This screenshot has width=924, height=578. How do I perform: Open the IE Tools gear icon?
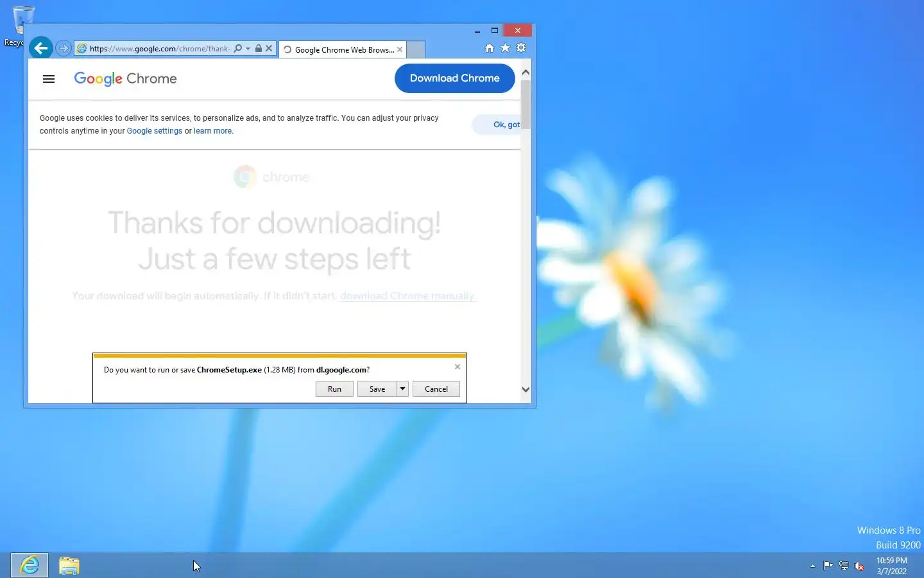click(521, 48)
